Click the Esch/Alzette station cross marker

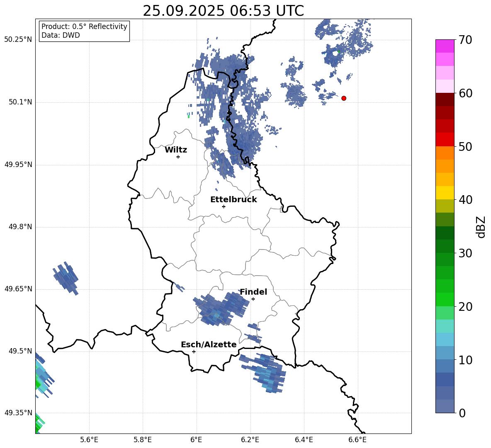(194, 351)
